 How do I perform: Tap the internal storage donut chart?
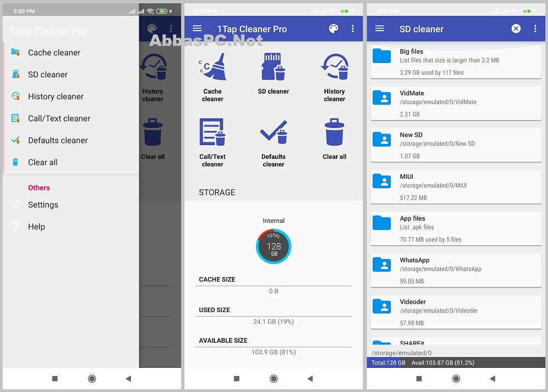point(273,246)
